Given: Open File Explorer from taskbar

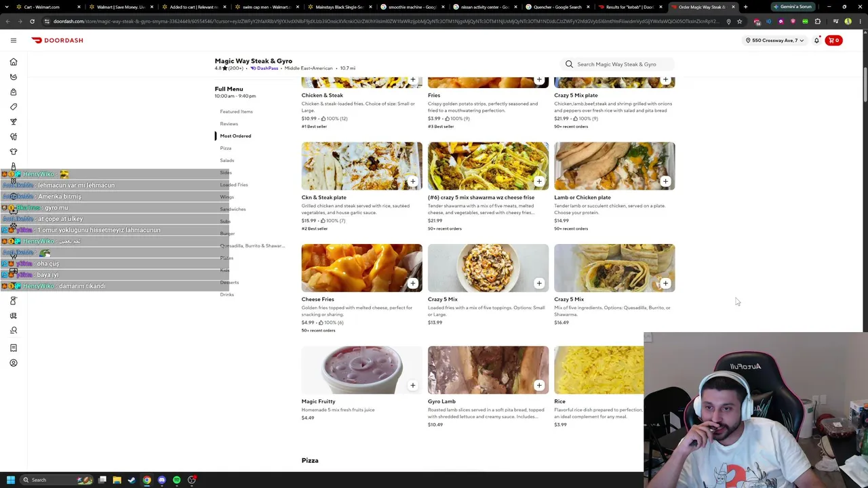Looking at the screenshot, I should (x=117, y=480).
